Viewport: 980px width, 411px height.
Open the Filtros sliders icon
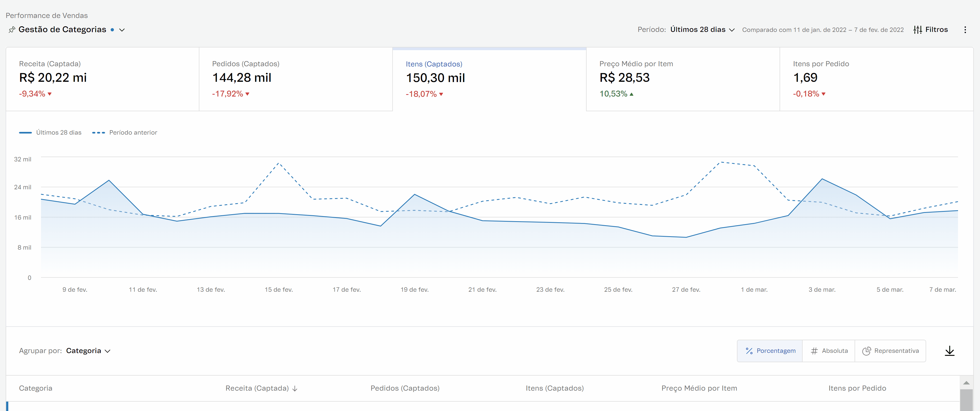tap(917, 30)
